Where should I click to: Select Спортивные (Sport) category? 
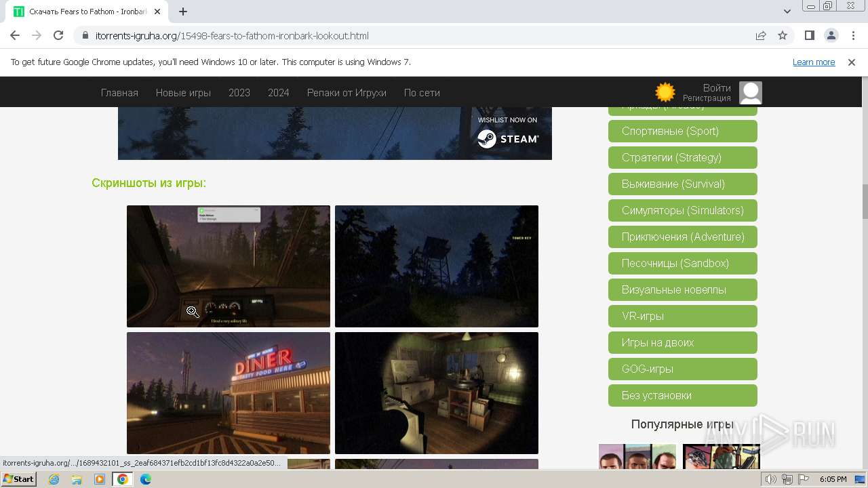[683, 131]
